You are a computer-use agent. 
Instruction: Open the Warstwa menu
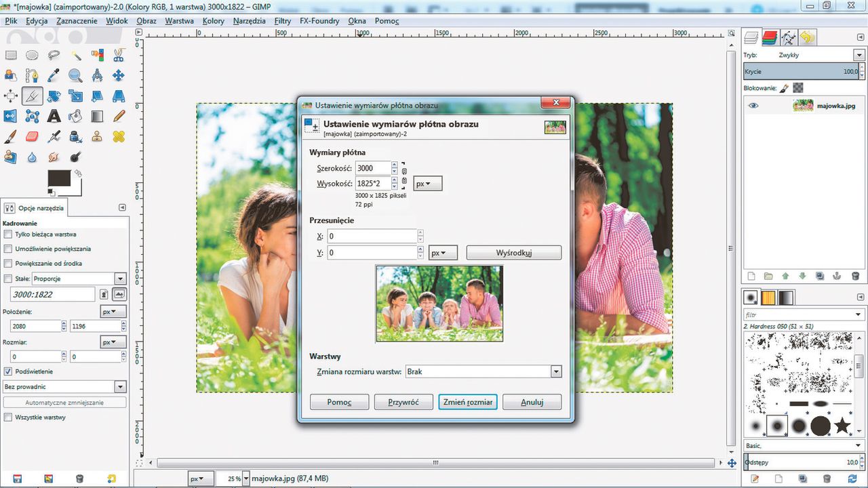179,21
